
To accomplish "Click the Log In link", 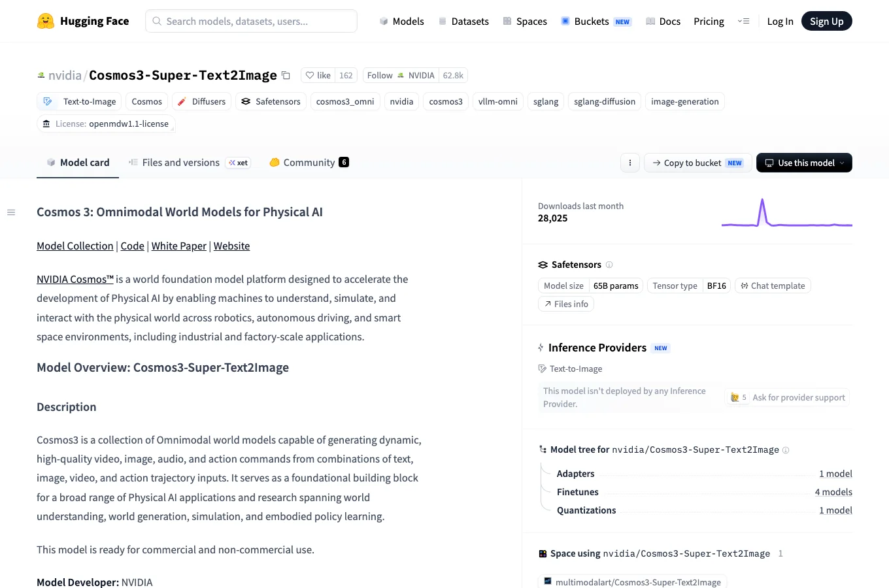I will pos(780,22).
